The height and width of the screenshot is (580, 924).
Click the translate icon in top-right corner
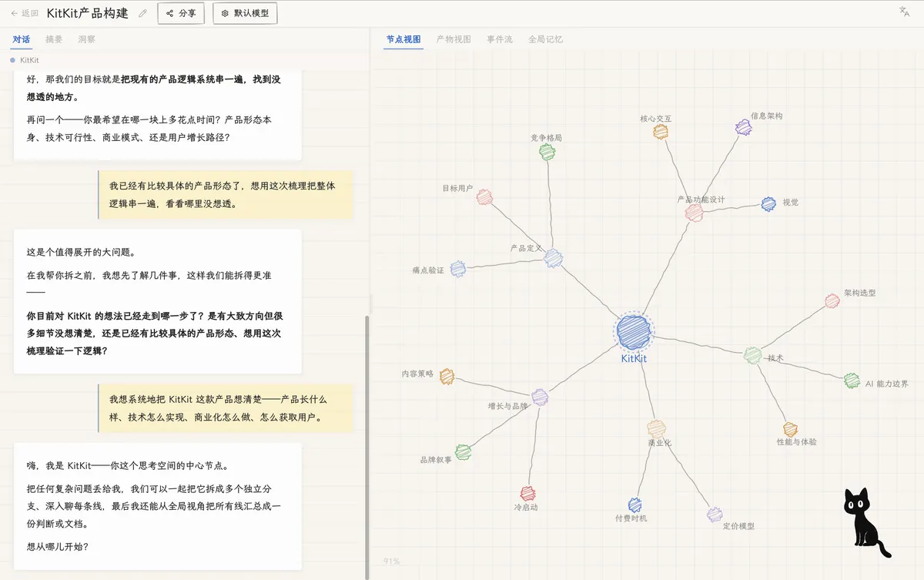(904, 12)
